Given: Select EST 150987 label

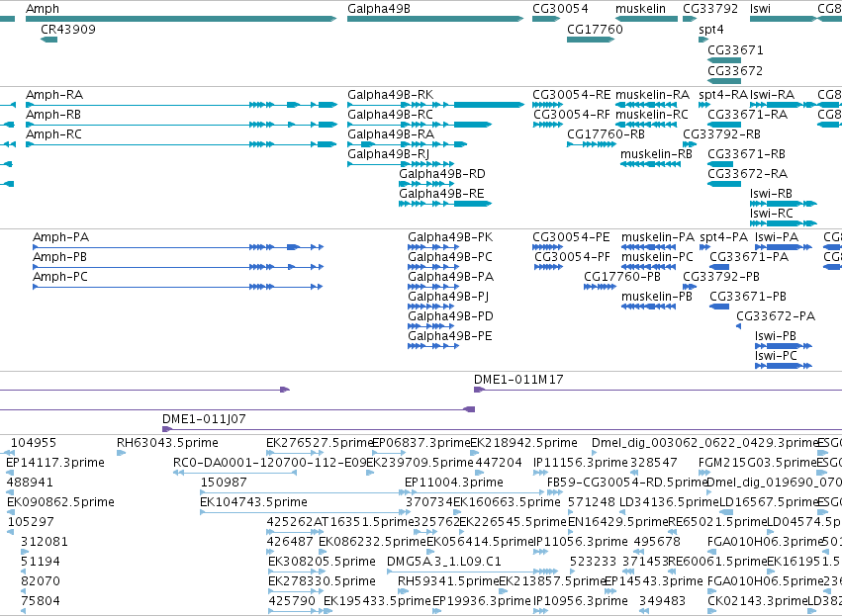Looking at the screenshot, I should (224, 483).
